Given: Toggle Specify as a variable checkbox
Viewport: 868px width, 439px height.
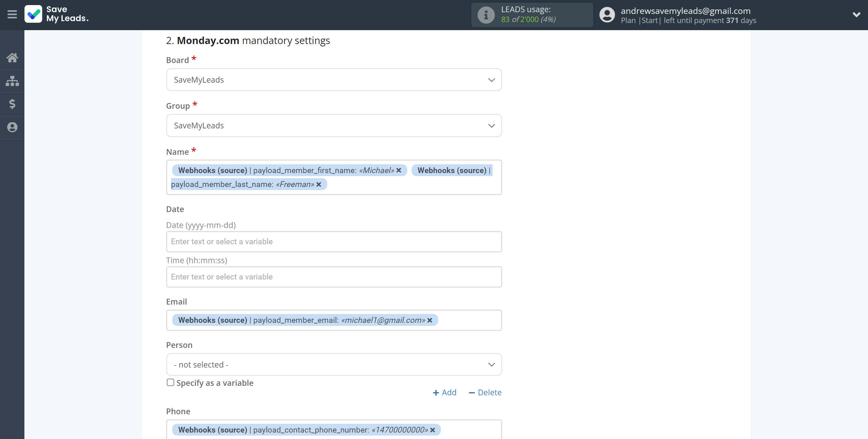Looking at the screenshot, I should tap(171, 382).
